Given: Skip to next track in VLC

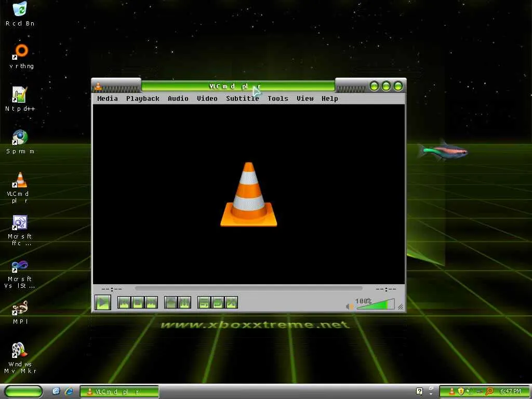Looking at the screenshot, I should pyautogui.click(x=151, y=302).
